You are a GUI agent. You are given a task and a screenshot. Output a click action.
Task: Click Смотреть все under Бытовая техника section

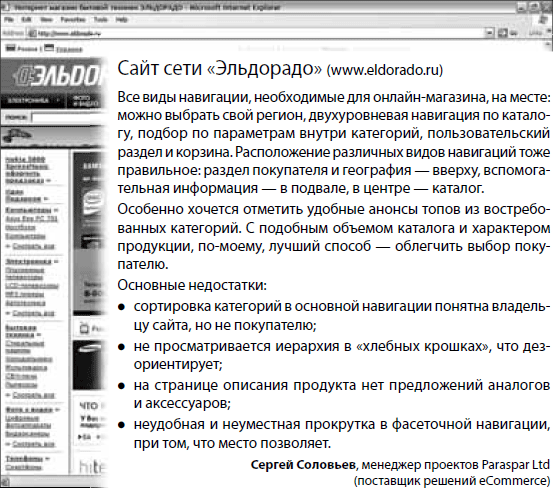[33, 395]
